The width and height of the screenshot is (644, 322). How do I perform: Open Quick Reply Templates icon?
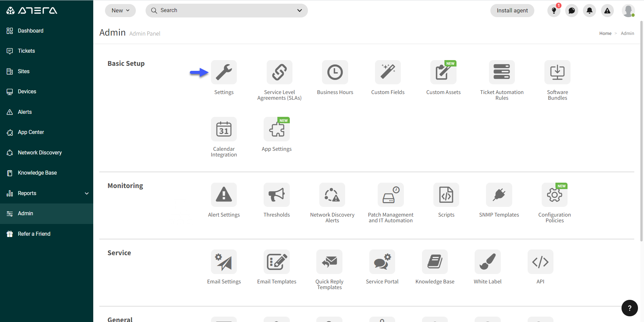coord(329,262)
